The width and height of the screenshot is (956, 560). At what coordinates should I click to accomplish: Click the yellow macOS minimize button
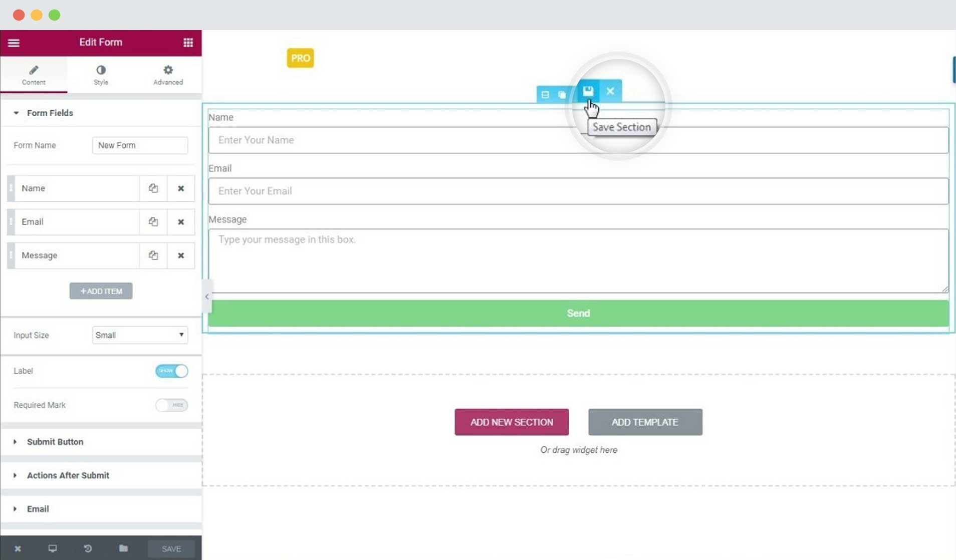pos(37,15)
